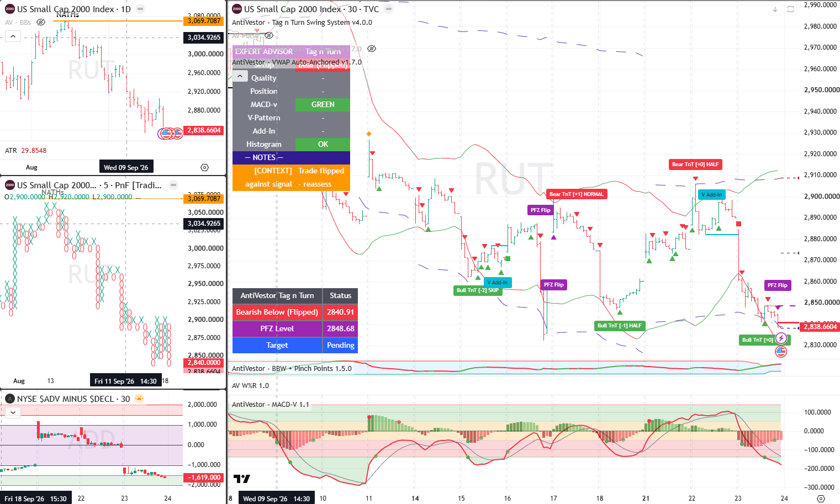Open symbol search from the 30 TVC chart title
Viewport: 840px width, 504px height.
pos(311,9)
